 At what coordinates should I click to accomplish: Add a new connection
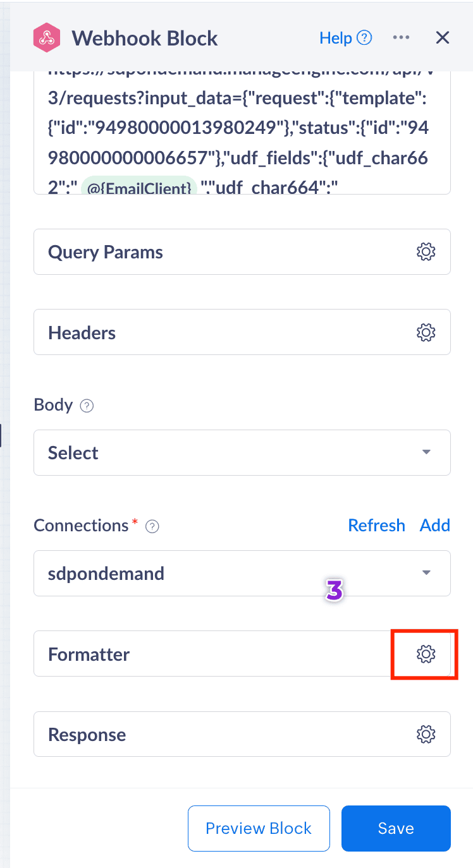point(435,526)
